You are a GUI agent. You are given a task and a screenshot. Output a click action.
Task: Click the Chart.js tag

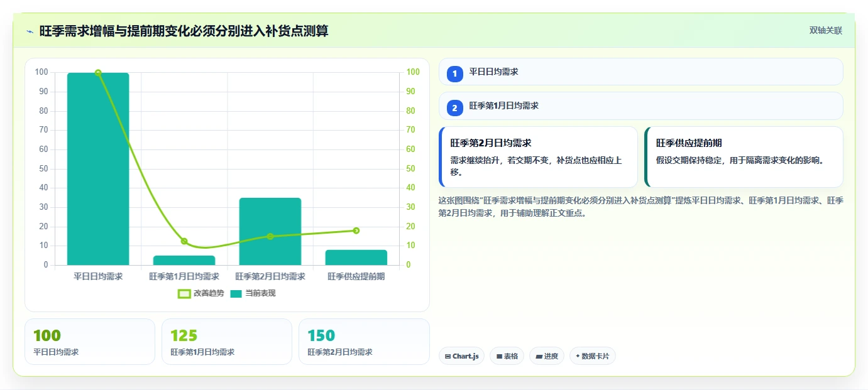461,356
